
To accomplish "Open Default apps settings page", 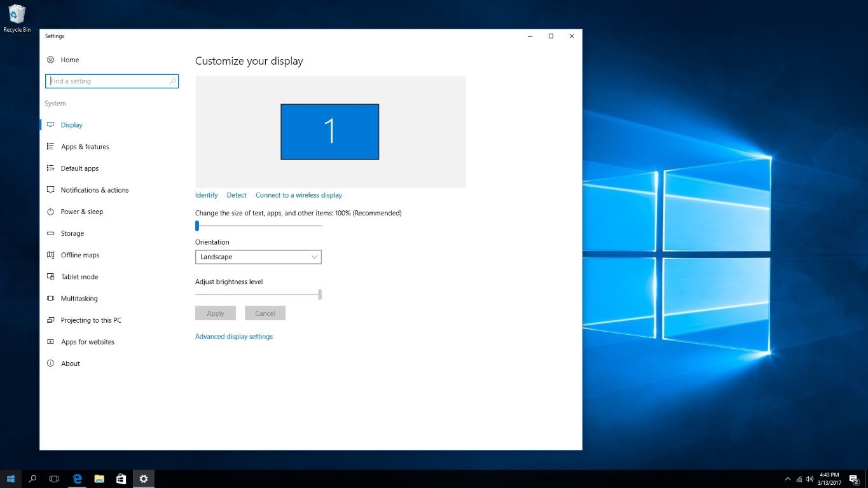I will click(79, 168).
